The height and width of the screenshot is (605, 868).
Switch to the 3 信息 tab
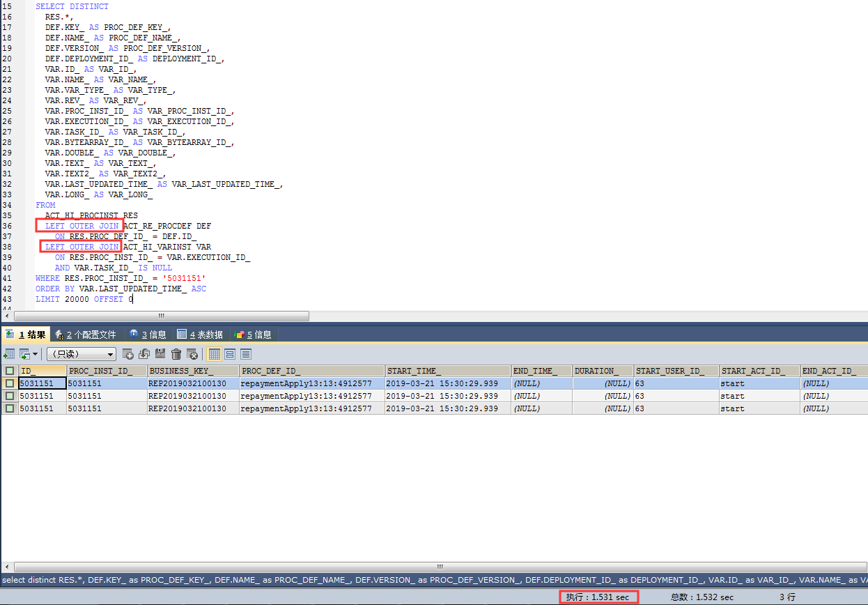tap(147, 334)
